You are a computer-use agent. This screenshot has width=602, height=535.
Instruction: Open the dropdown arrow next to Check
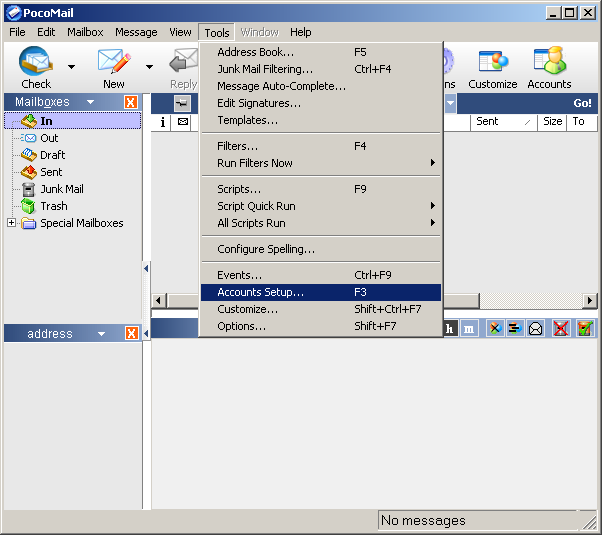coord(71,67)
